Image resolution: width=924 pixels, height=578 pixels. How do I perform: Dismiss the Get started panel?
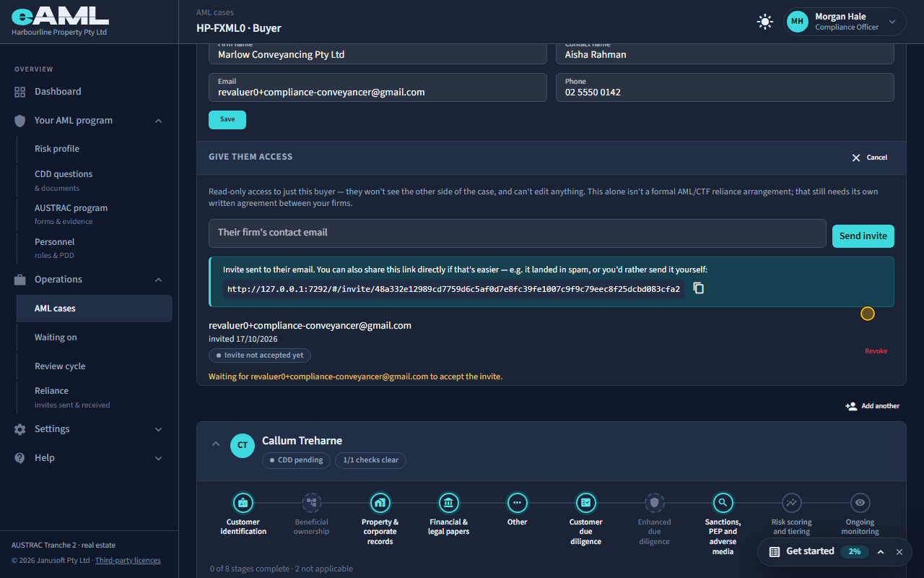click(899, 552)
